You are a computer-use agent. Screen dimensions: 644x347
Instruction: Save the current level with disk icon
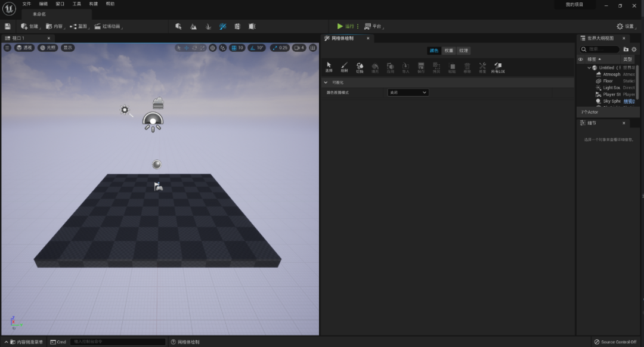[x=7, y=26]
